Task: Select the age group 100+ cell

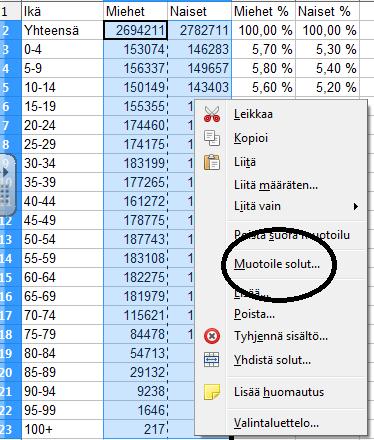Action: tap(62, 429)
